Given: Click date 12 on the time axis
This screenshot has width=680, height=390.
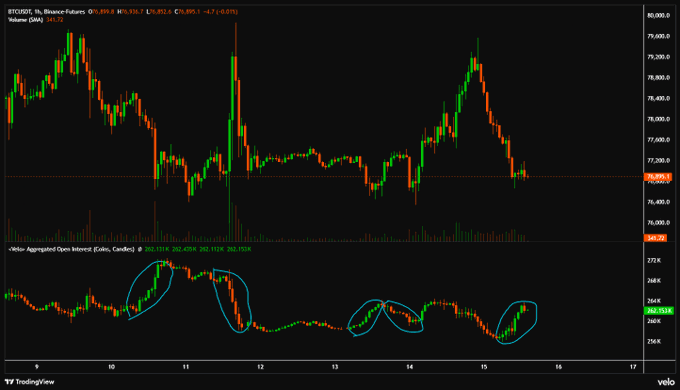Looking at the screenshot, I should 260,367.
